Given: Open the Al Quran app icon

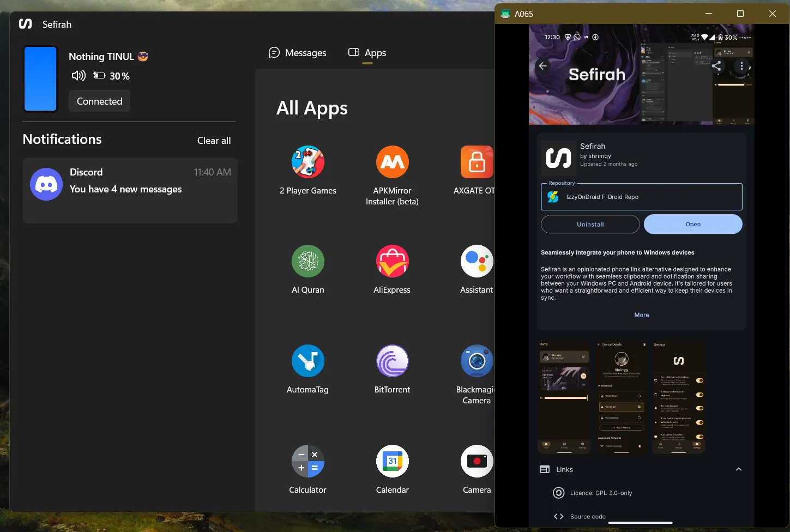Looking at the screenshot, I should point(307,262).
